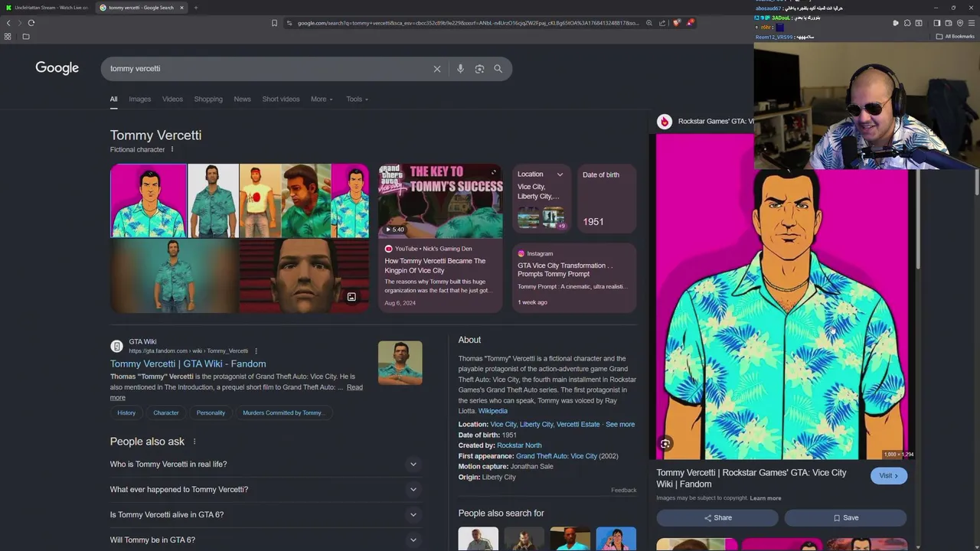Expand the More search filter dropdown
The width and height of the screenshot is (980, 551).
click(322, 99)
